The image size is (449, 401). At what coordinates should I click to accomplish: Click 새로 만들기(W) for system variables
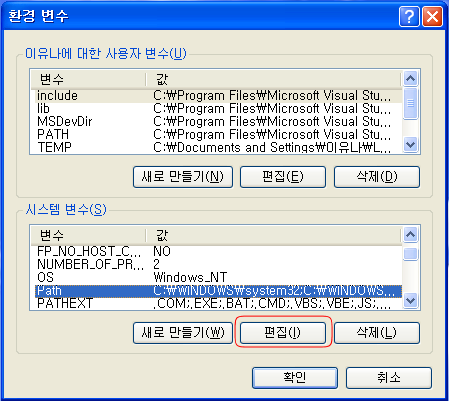[x=183, y=333]
